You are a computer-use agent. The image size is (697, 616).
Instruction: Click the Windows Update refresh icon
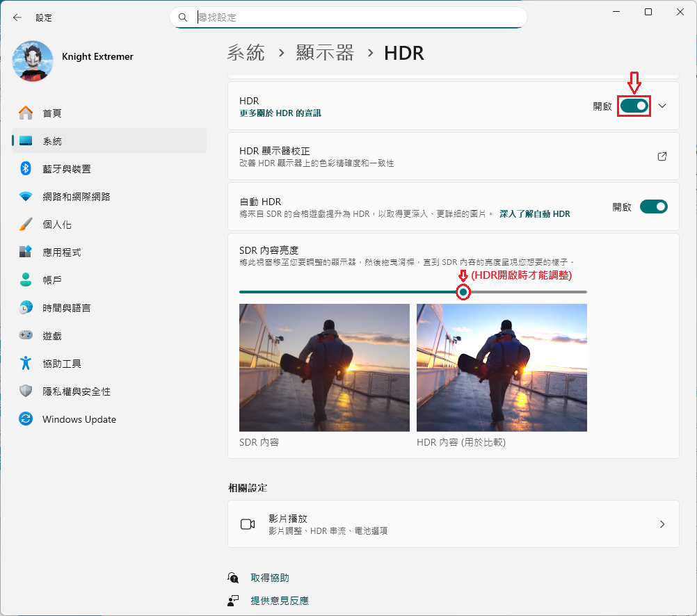26,419
